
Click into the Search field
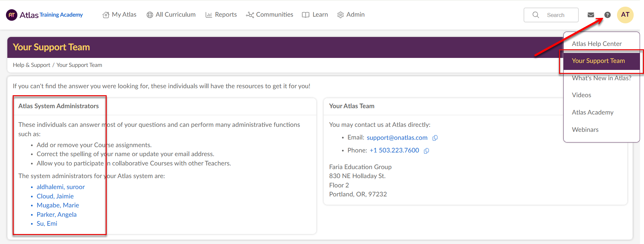point(551,15)
